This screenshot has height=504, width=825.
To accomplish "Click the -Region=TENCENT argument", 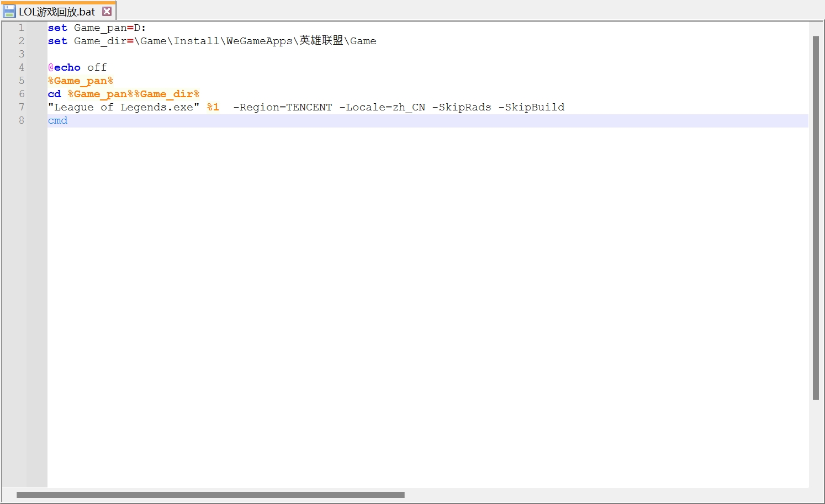I will point(283,107).
